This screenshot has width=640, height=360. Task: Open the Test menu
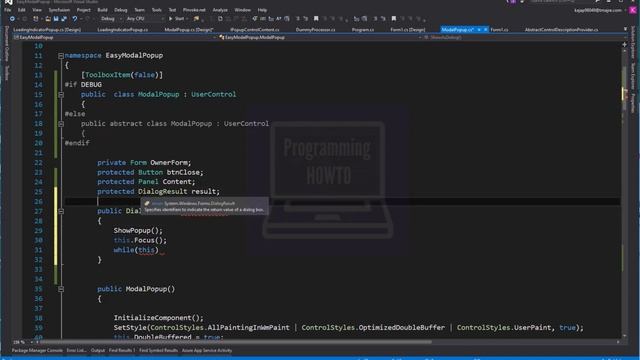pos(172,10)
